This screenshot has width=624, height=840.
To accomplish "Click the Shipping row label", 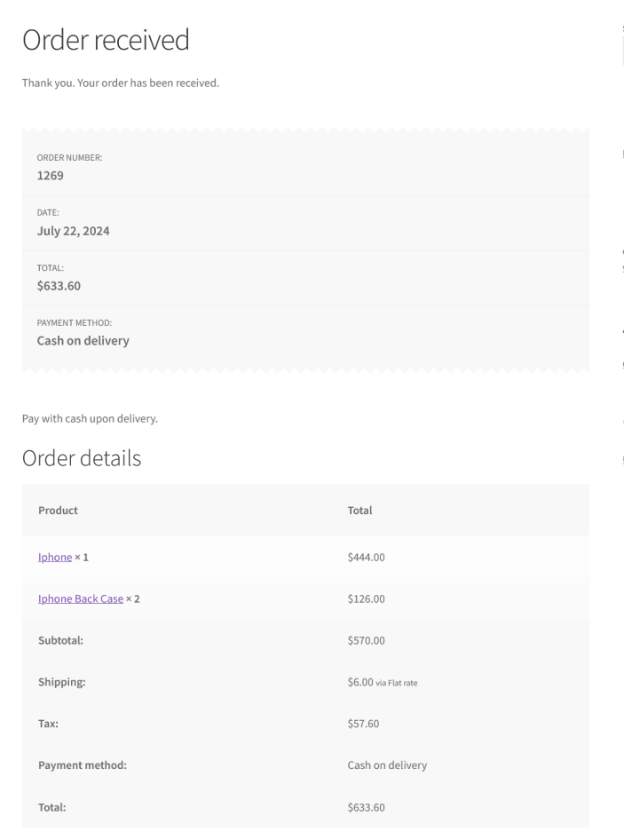I will click(x=62, y=682).
